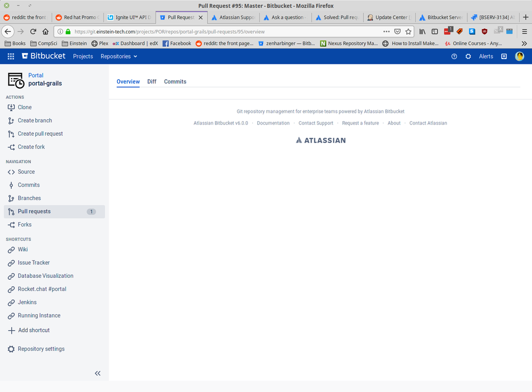532x392 pixels.
Task: Collapse the sidebar with the double chevron
Action: pos(97,373)
